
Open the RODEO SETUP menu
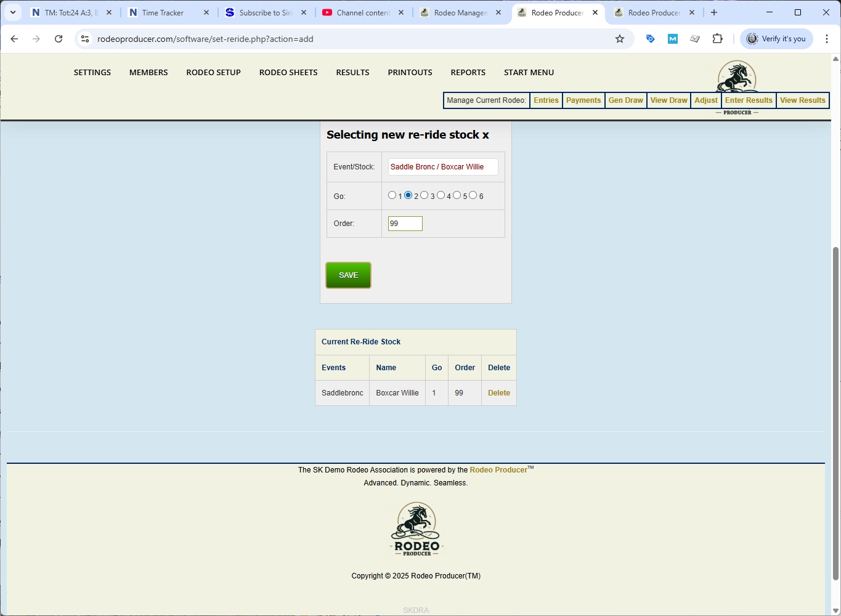213,72
